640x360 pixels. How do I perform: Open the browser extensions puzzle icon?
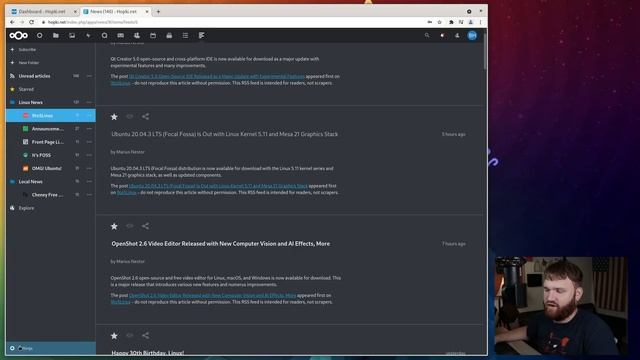(451, 22)
